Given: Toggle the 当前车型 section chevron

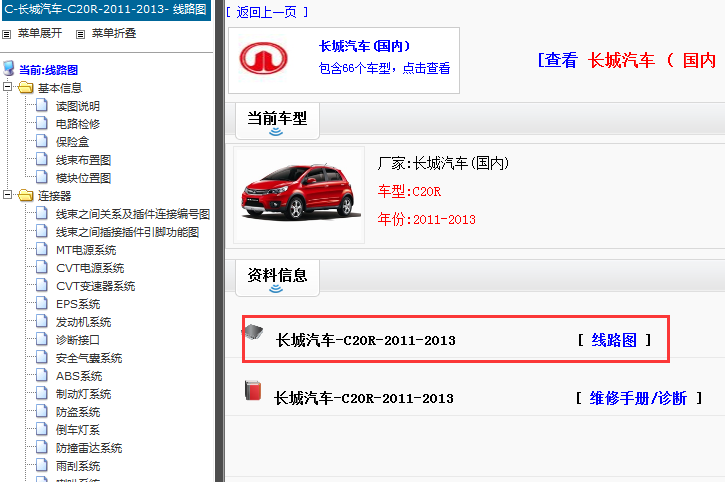Looking at the screenshot, I should (276, 132).
